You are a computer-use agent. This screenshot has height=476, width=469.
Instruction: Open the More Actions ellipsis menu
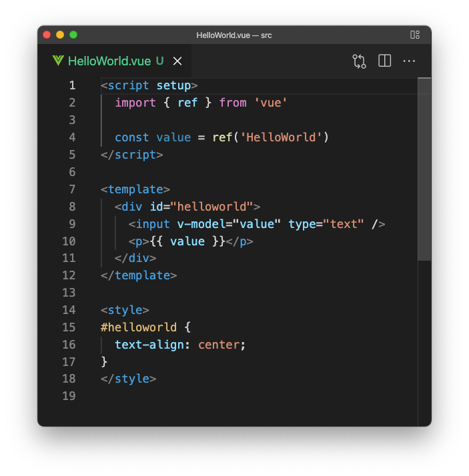tap(409, 61)
